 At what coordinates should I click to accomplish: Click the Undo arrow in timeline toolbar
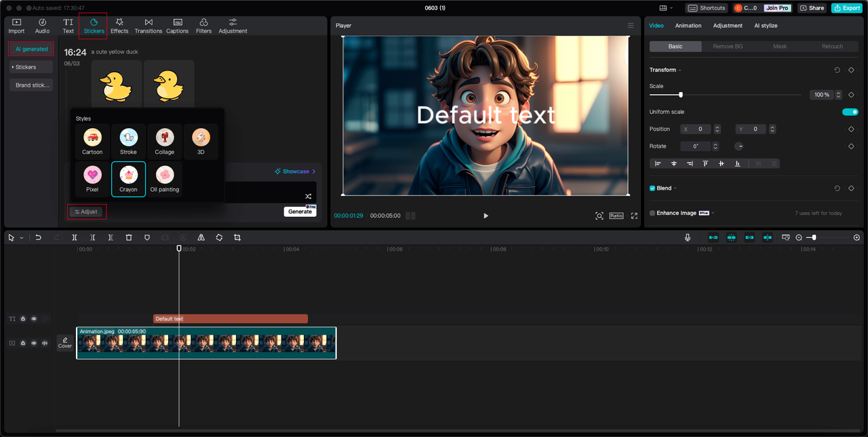pyautogui.click(x=39, y=238)
